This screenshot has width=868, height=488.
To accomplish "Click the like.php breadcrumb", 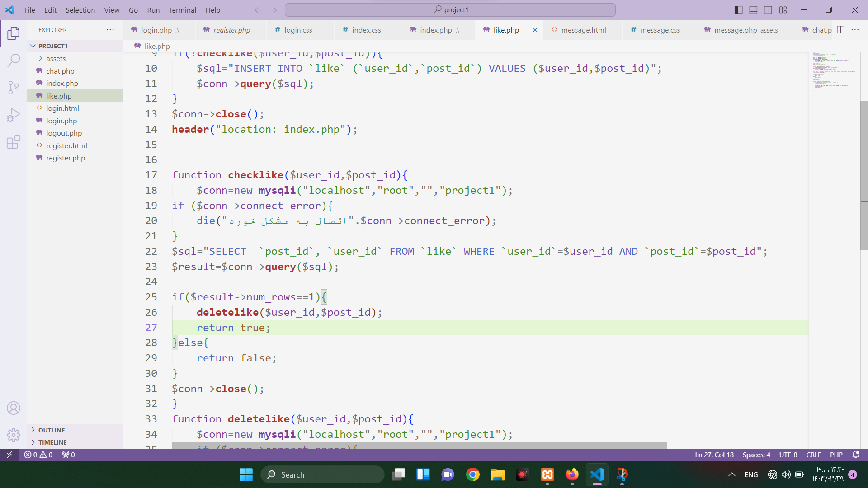I will click(x=152, y=46).
